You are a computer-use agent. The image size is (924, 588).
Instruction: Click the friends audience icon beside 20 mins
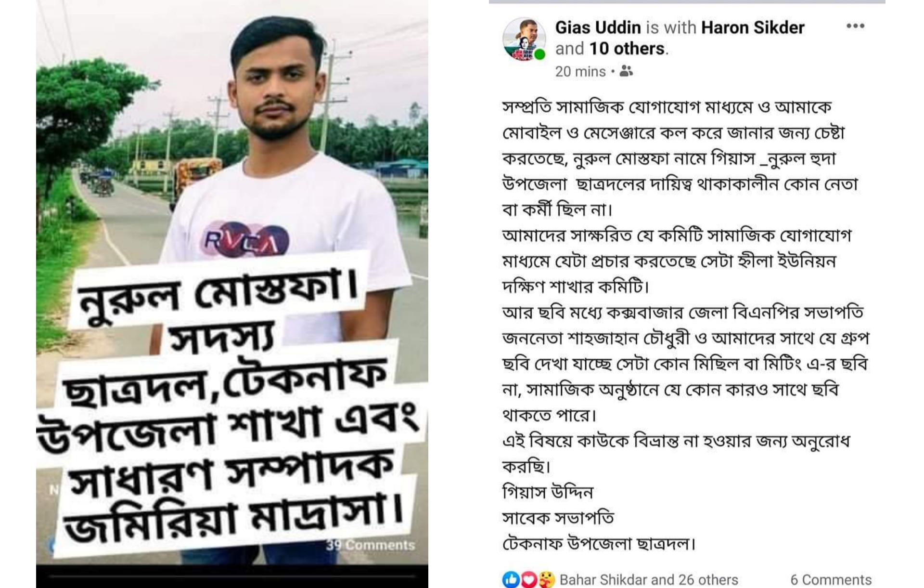click(x=626, y=71)
